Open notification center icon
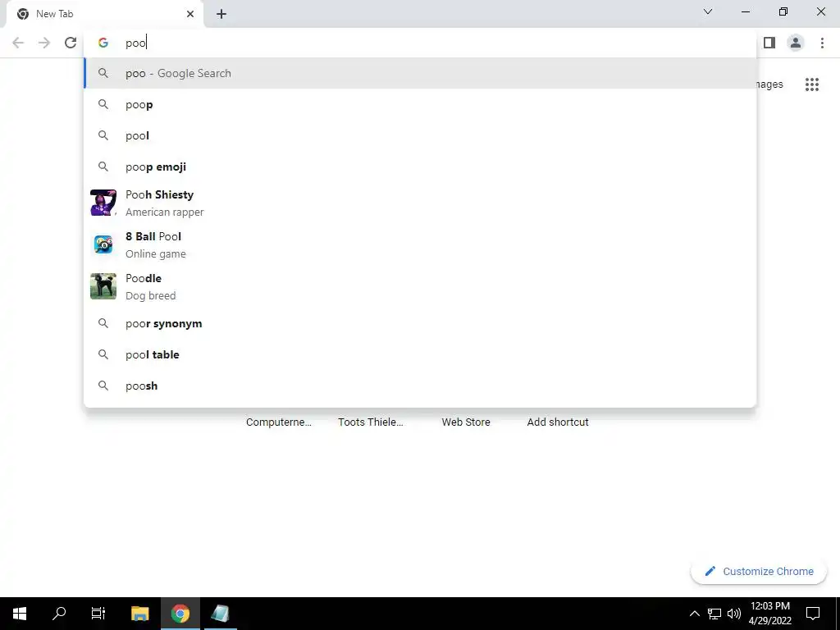The height and width of the screenshot is (630, 840). pos(813,614)
